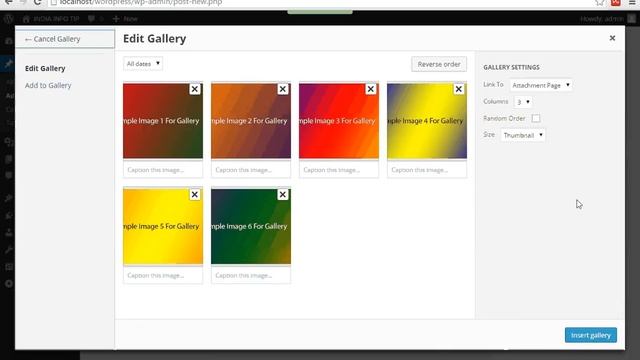Remove Sample Image 6 from gallery
This screenshot has width=640, height=360.
coord(282,195)
